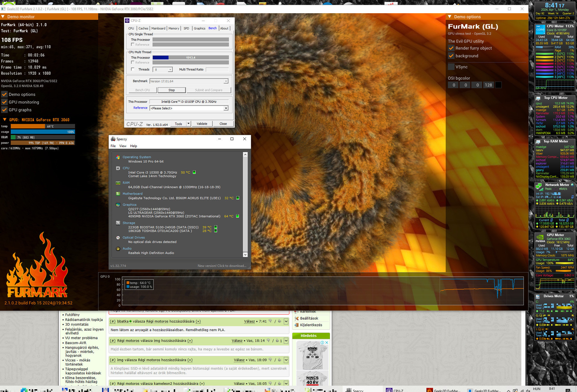
Task: Switch to the Mainboard tab in CPU-Z
Action: click(x=158, y=29)
